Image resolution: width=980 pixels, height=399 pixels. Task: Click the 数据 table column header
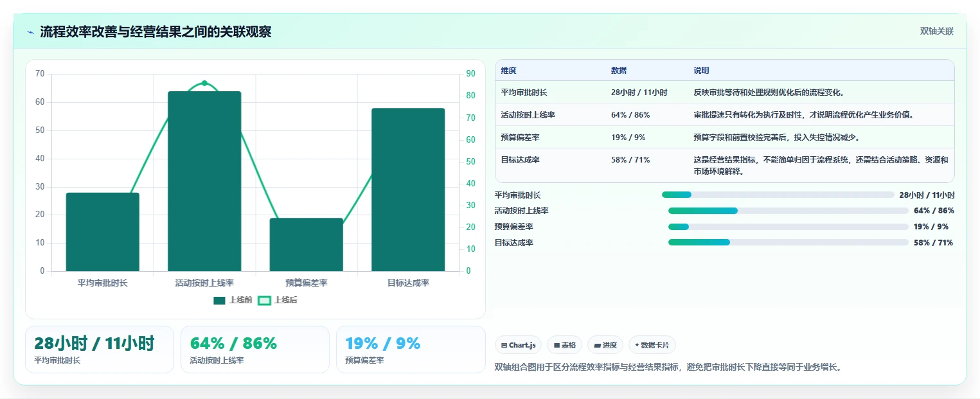619,71
